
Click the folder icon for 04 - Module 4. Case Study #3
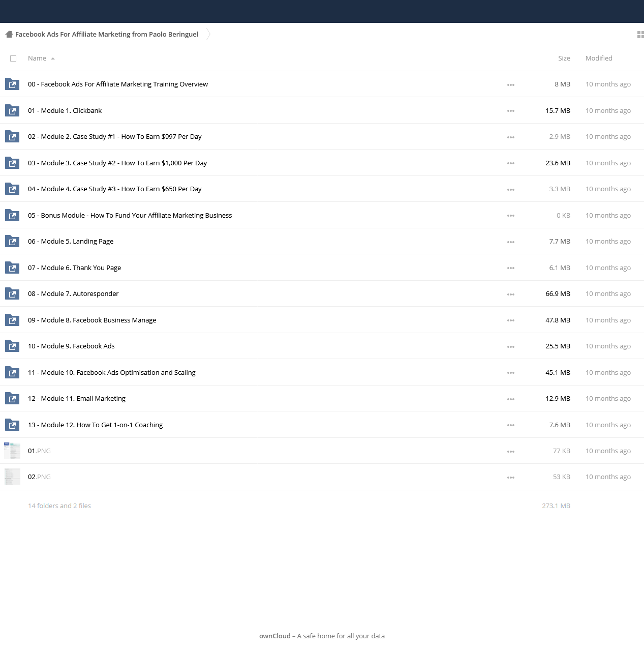pyautogui.click(x=12, y=189)
